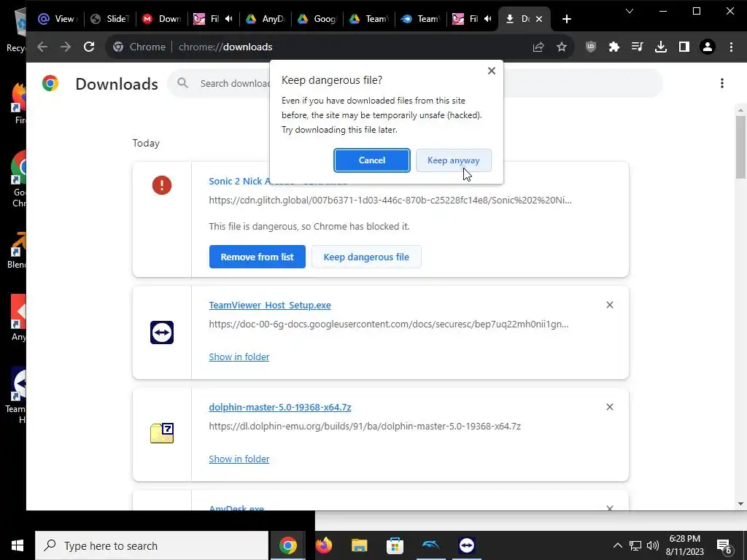
Task: Switch to the View tab
Action: point(58,19)
